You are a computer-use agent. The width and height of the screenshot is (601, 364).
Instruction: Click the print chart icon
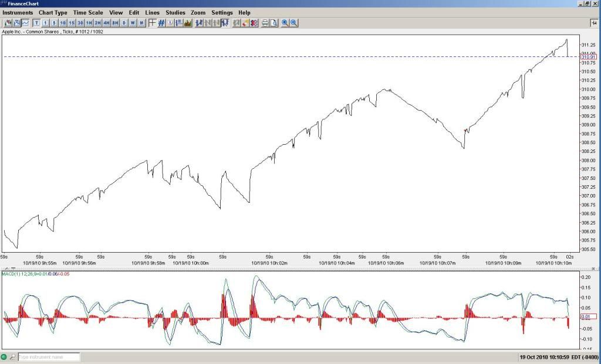coord(265,23)
